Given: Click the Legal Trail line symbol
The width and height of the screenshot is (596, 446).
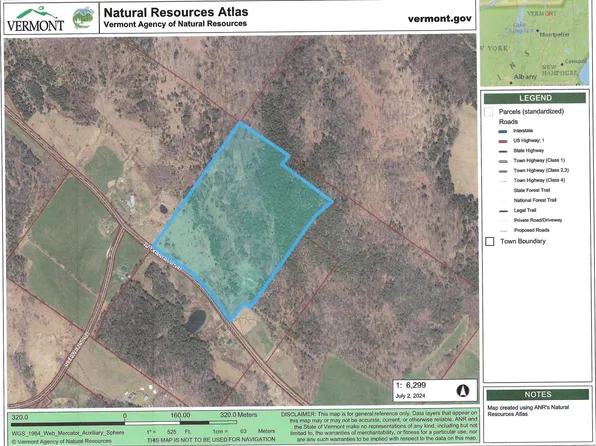Looking at the screenshot, I should click(502, 211).
